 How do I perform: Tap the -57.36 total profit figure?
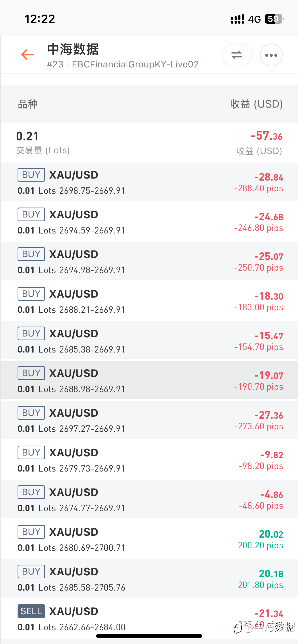[x=267, y=136]
